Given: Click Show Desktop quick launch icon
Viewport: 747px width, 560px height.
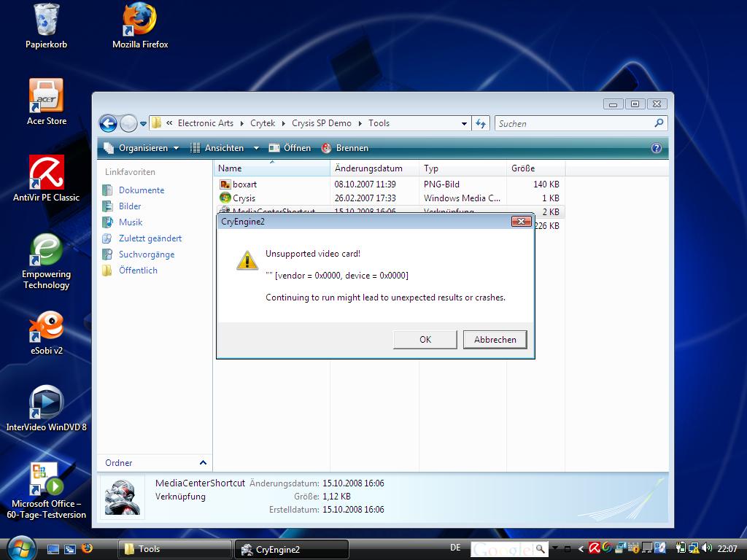Looking at the screenshot, I should 53,549.
